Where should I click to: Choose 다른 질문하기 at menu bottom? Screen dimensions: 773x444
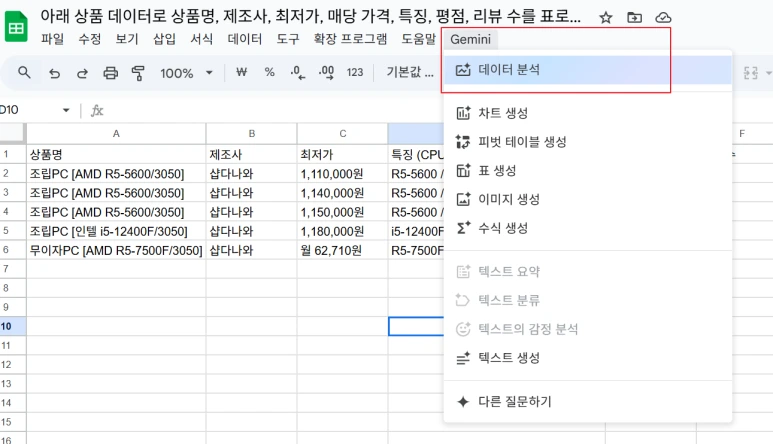588,402
